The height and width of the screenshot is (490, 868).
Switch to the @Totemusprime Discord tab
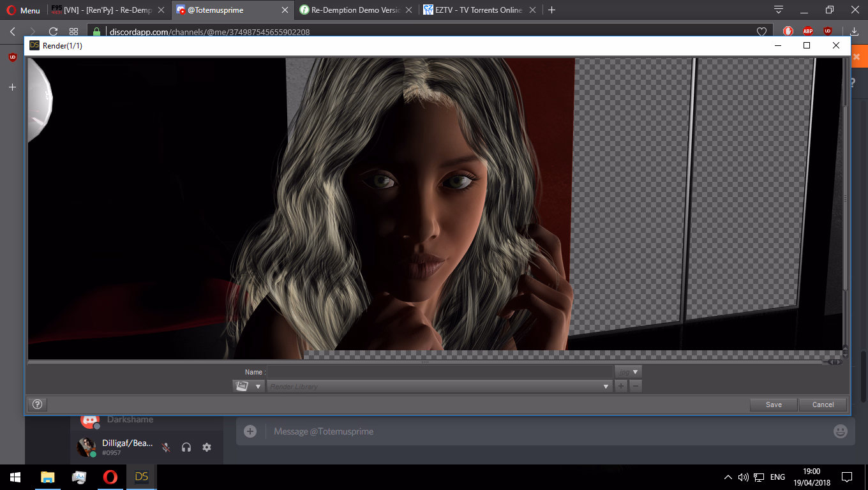pos(232,10)
